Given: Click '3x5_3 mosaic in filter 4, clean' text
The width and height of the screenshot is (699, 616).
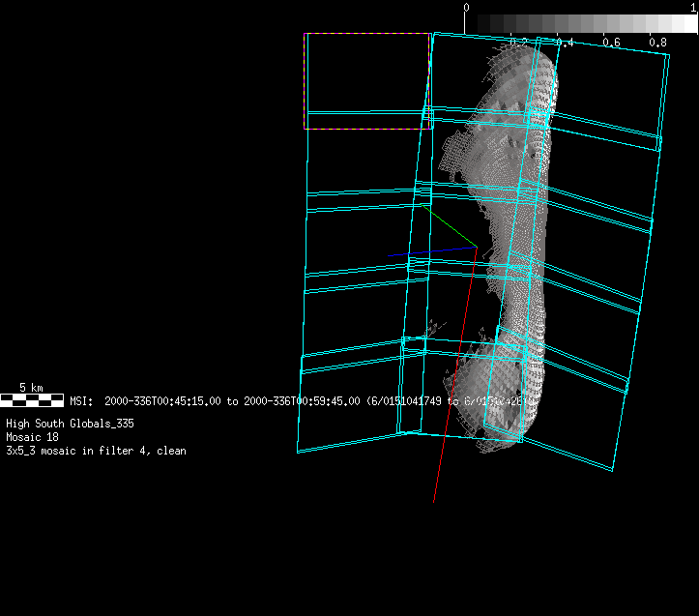Looking at the screenshot, I should (x=96, y=451).
